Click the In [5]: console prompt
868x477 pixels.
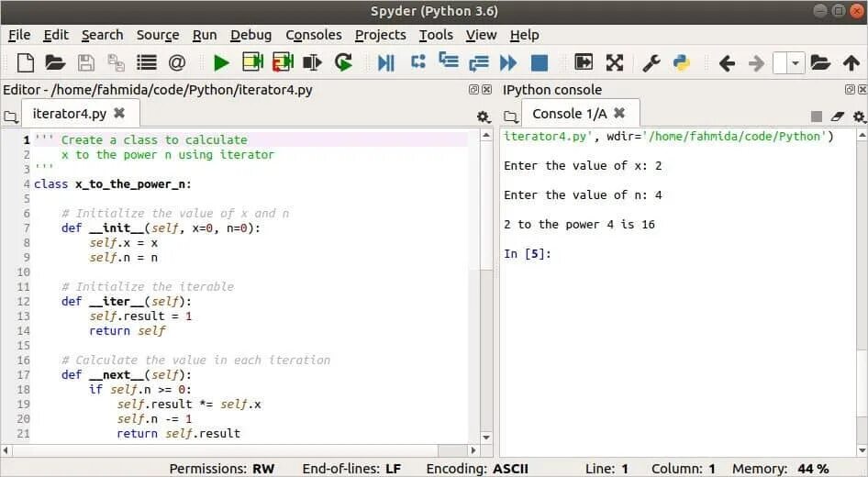(528, 254)
